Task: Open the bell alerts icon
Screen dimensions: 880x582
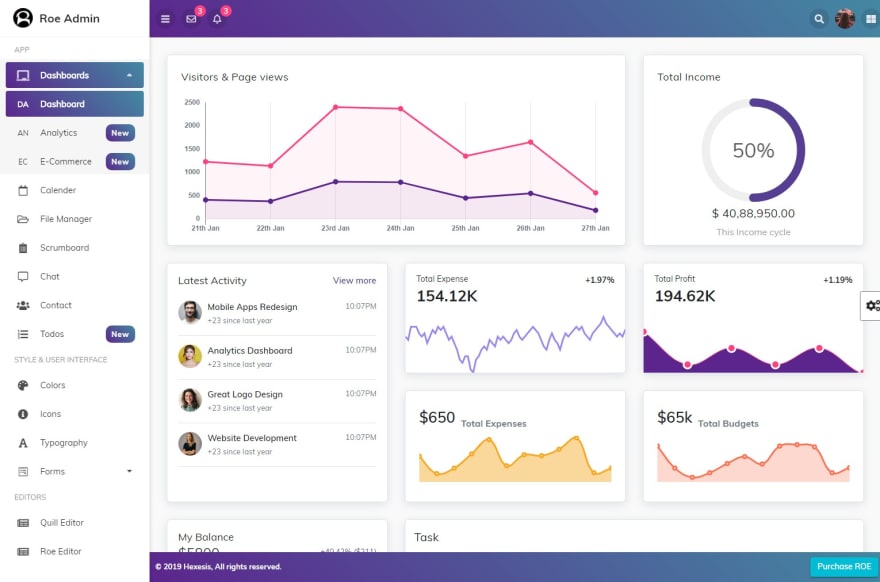Action: (x=217, y=19)
